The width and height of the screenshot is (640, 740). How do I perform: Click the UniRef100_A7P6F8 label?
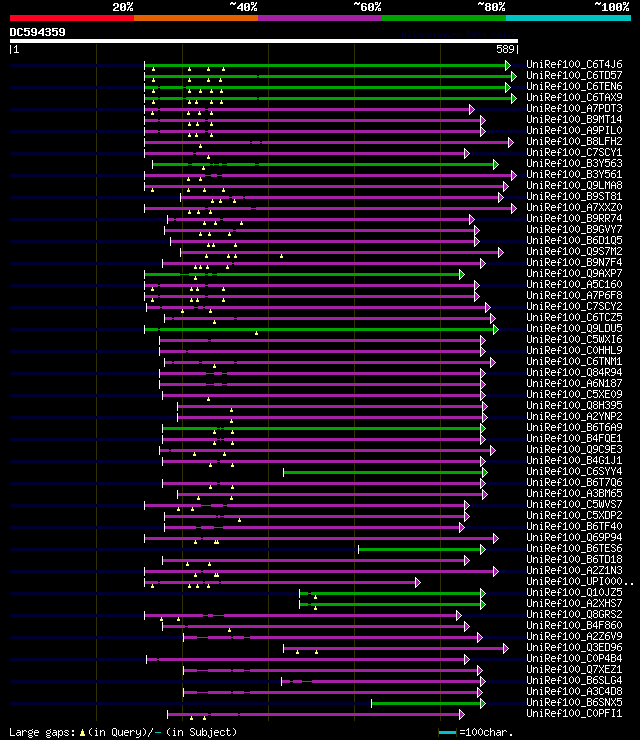(x=574, y=295)
